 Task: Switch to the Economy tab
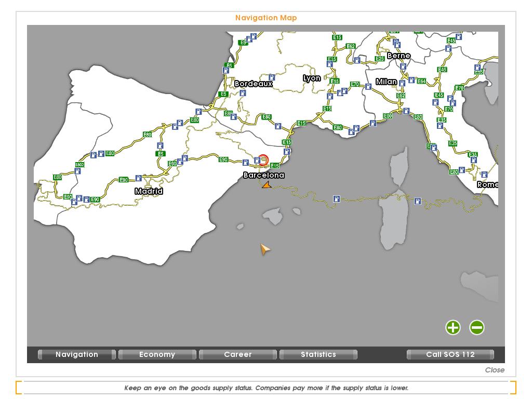[157, 354]
